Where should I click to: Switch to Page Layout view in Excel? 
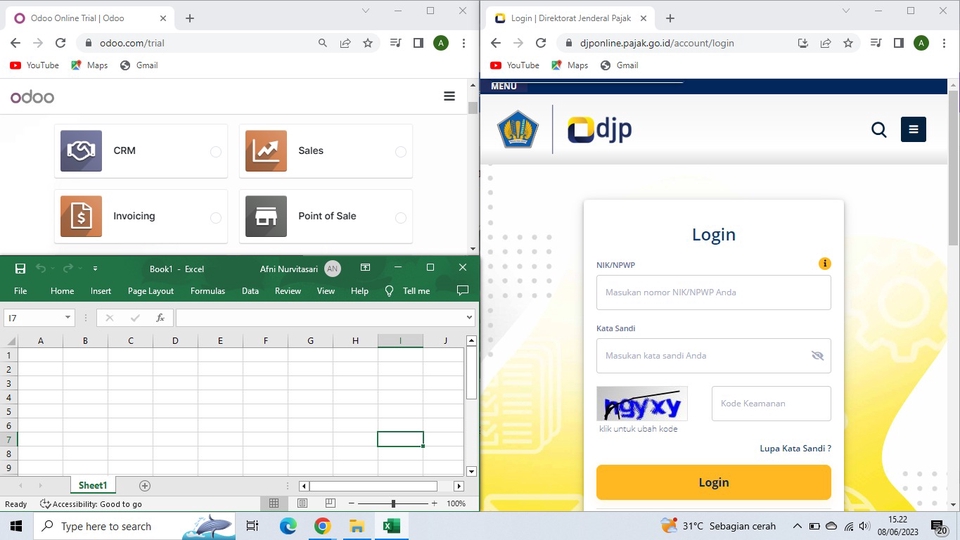tap(302, 503)
